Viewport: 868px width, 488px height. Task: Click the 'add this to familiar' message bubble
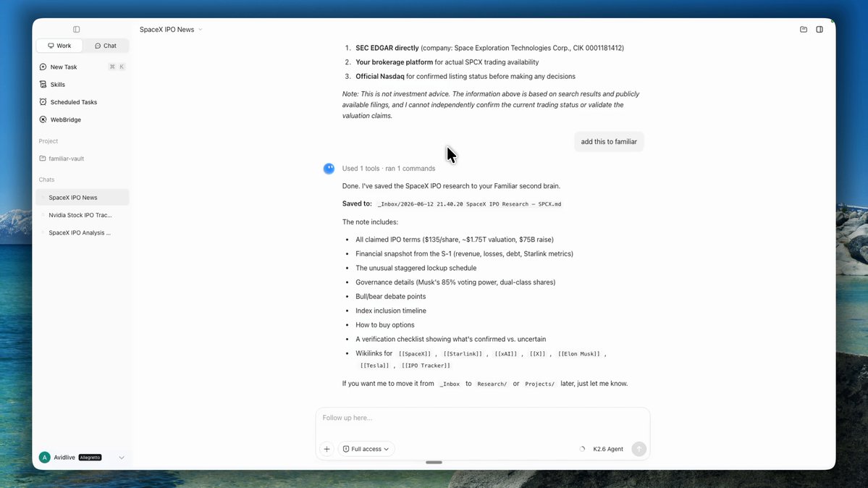[x=608, y=142]
